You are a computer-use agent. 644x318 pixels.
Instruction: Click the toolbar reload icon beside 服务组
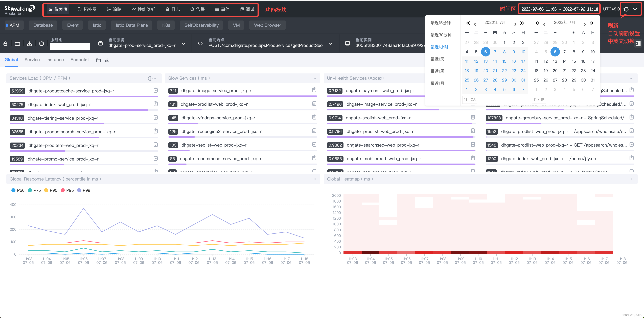[x=41, y=44]
